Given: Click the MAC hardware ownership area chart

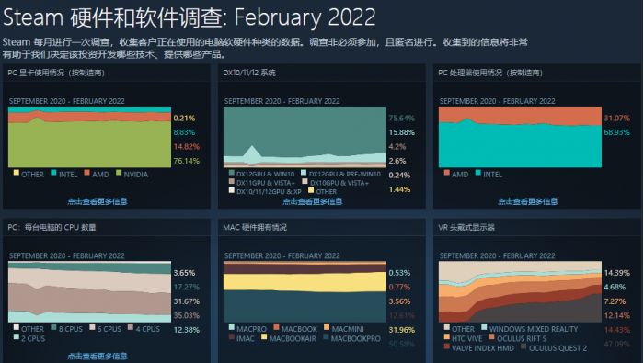Looking at the screenshot, I should point(305,291).
